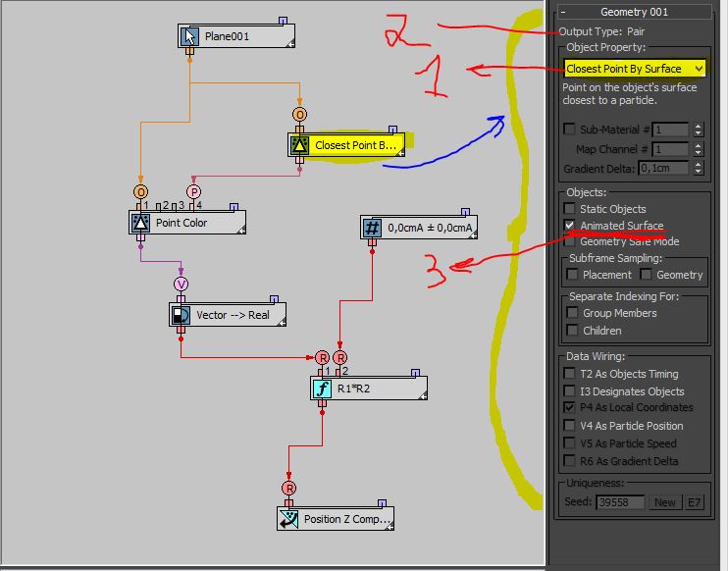
Task: Toggle the Animated Surface checkbox
Action: tap(570, 226)
